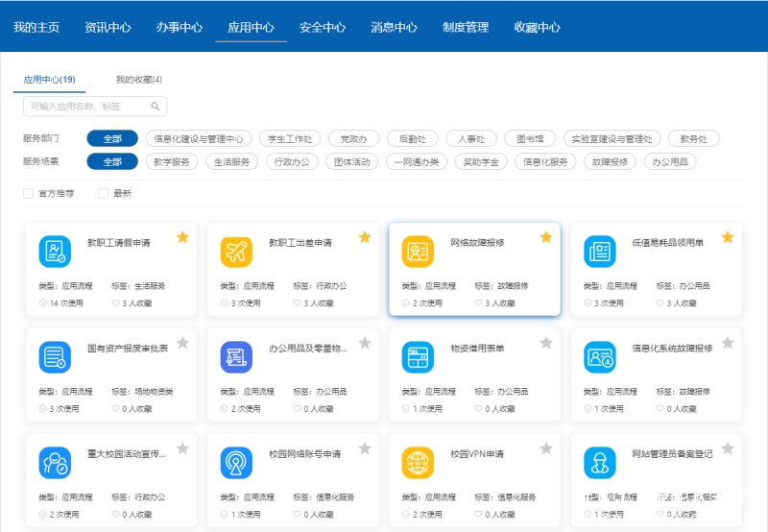The width and height of the screenshot is (768, 532).
Task: Enable the 官方推荐 checkbox
Action: tap(28, 193)
